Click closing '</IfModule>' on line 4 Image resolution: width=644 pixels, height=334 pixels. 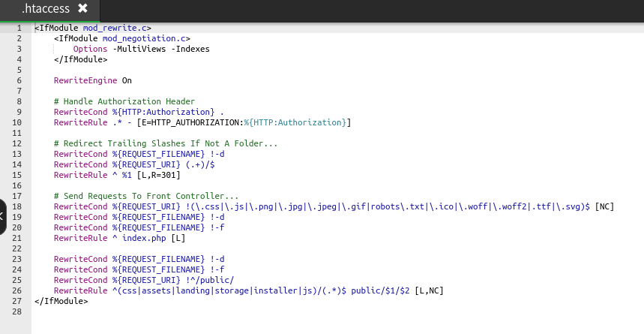click(x=80, y=59)
